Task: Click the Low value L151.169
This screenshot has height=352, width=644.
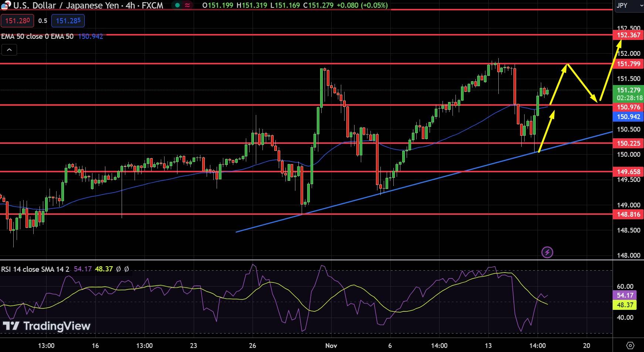Action: click(285, 5)
